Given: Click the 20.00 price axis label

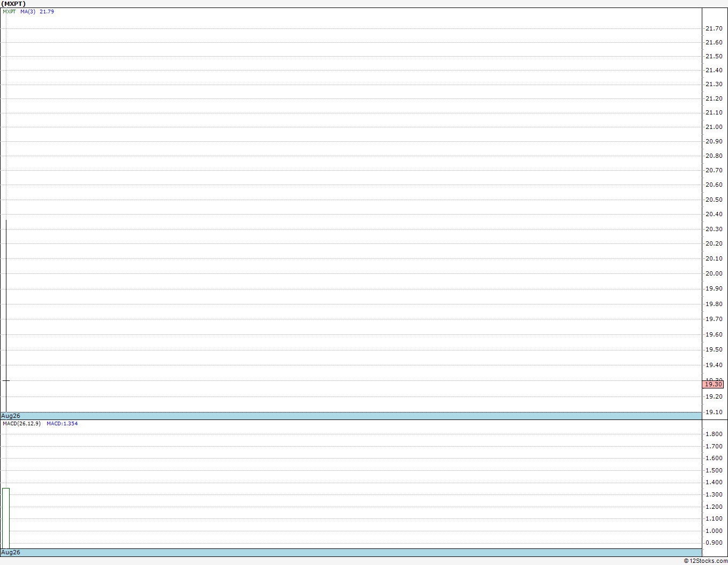Looking at the screenshot, I should point(714,273).
